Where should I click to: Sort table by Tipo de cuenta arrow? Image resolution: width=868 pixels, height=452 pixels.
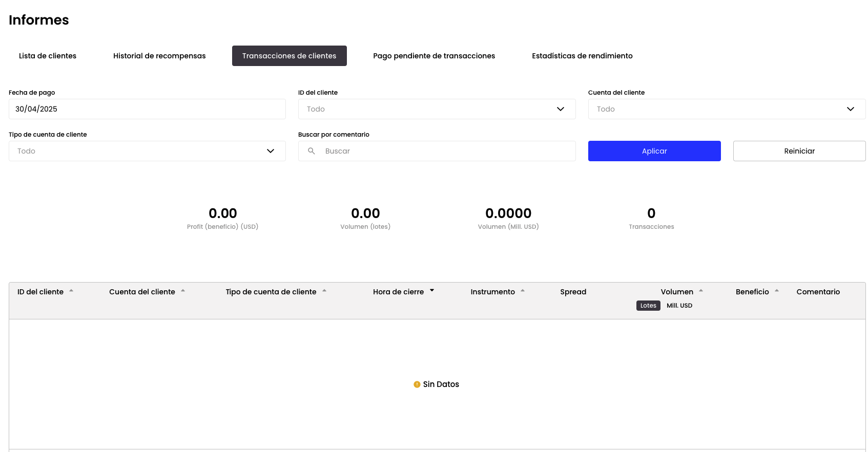[x=324, y=291]
